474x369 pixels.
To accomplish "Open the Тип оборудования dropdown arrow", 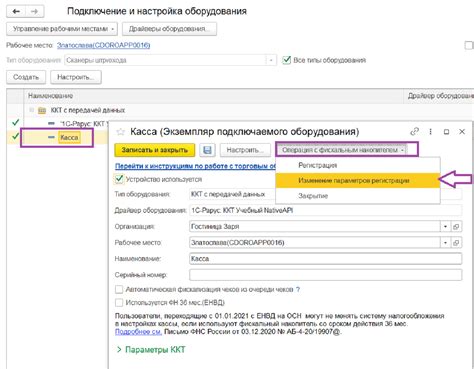I will pyautogui.click(x=271, y=60).
